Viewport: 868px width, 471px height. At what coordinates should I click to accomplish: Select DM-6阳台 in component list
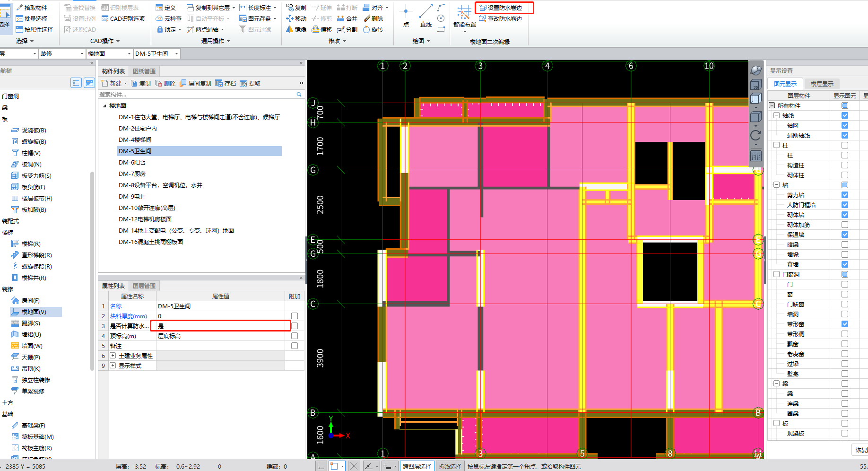pyautogui.click(x=132, y=163)
